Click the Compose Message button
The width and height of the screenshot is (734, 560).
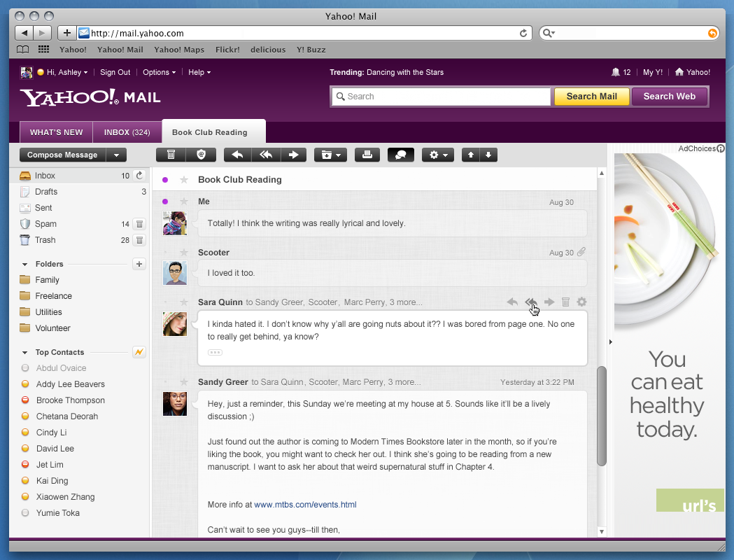[x=63, y=155]
